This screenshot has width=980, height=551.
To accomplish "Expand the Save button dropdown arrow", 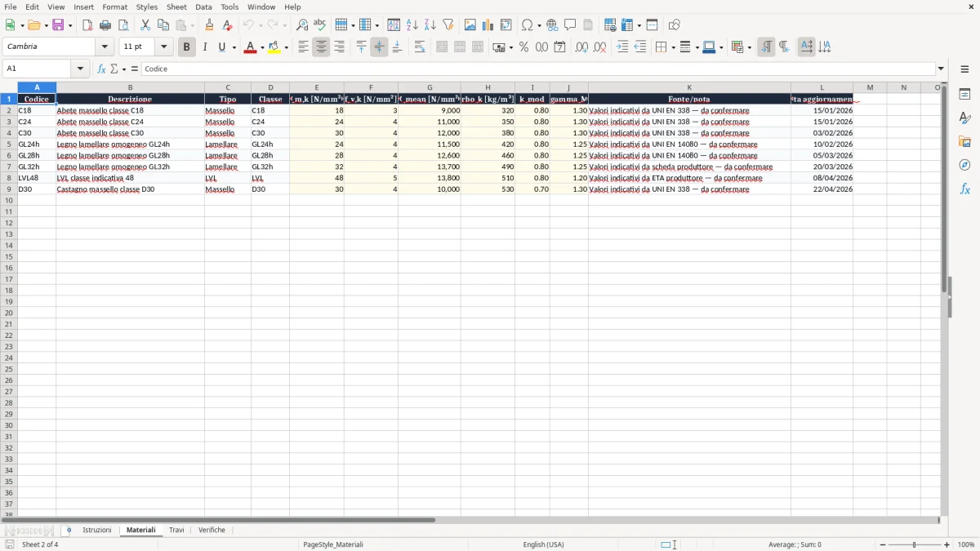I will [70, 25].
